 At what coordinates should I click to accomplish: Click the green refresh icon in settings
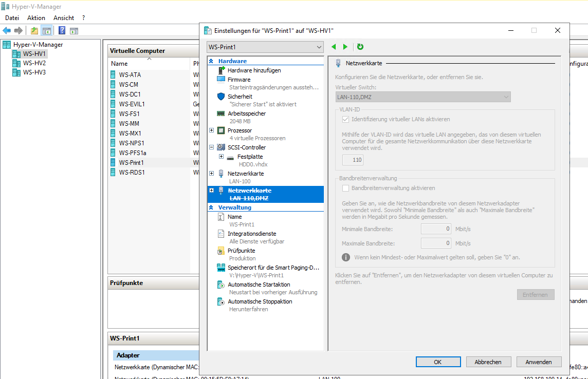(x=360, y=47)
